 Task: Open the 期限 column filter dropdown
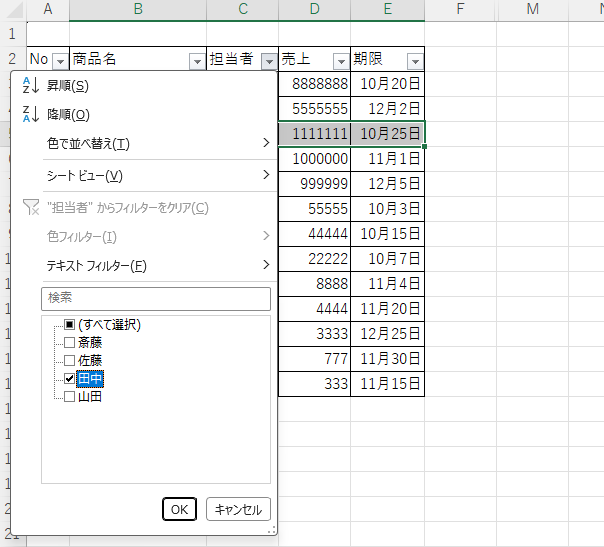415,61
